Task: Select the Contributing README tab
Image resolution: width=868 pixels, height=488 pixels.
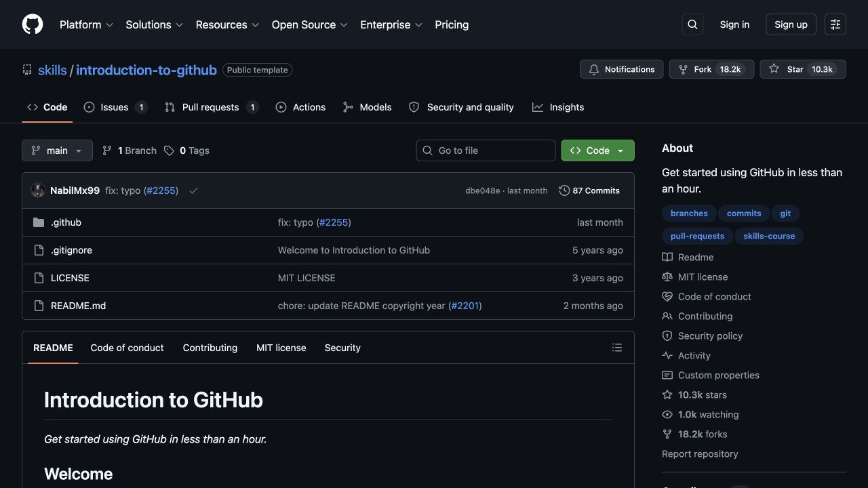Action: [x=210, y=348]
